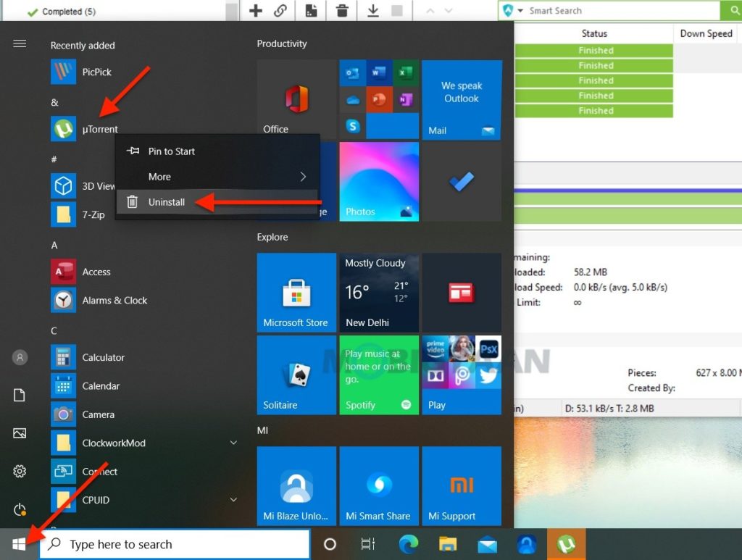Open To Do checkmark tile
Image resolution: width=742 pixels, height=560 pixels.
pyautogui.click(x=462, y=182)
